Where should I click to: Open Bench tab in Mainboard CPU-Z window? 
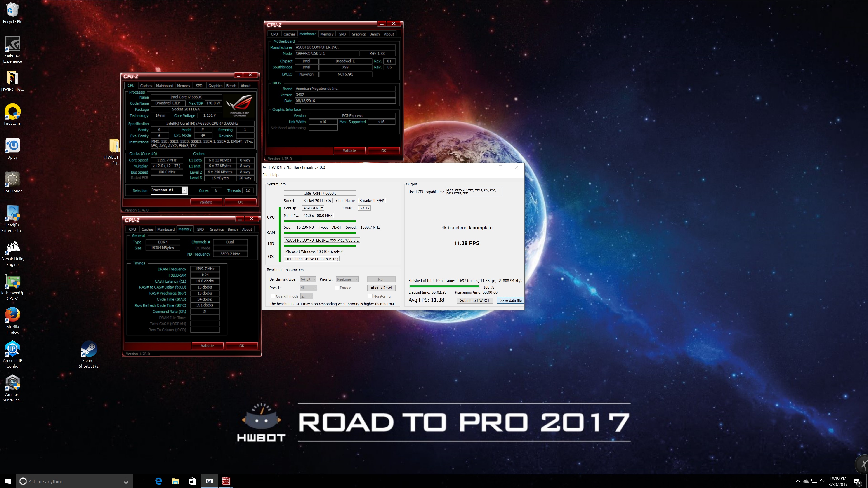[x=374, y=34]
